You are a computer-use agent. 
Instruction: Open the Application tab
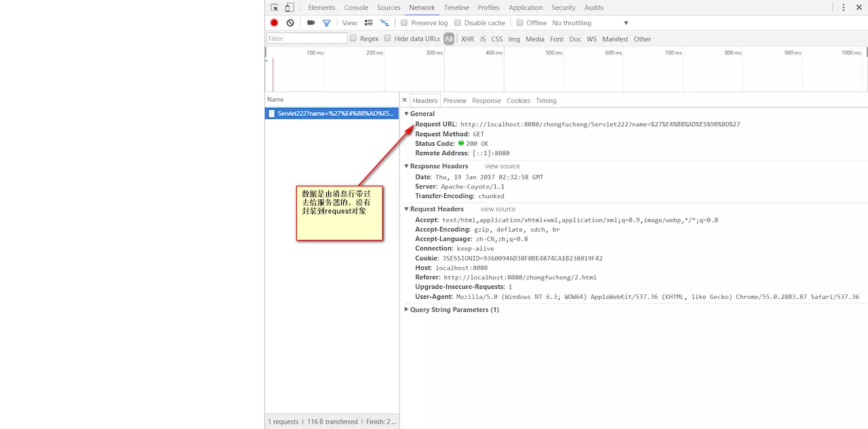(526, 7)
